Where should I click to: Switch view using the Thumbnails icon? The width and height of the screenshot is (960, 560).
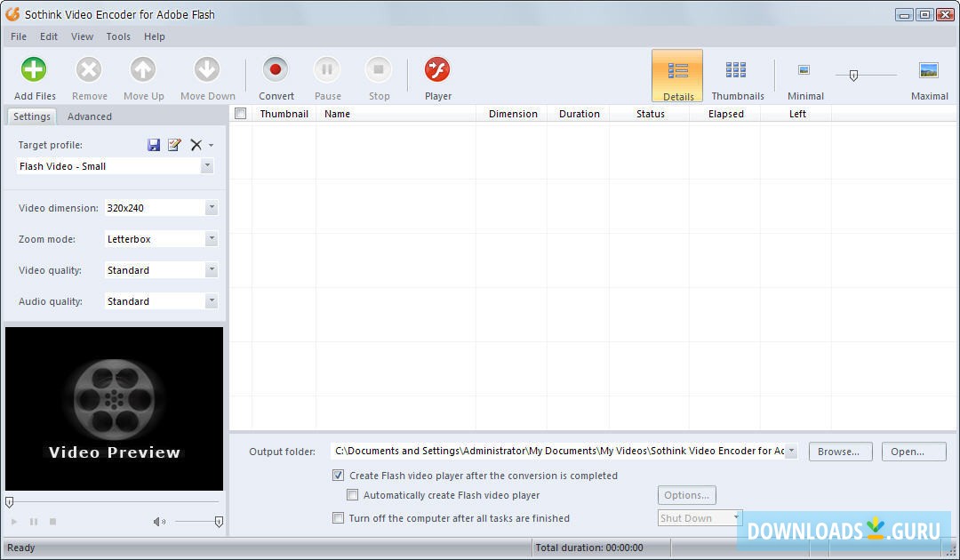coord(737,68)
